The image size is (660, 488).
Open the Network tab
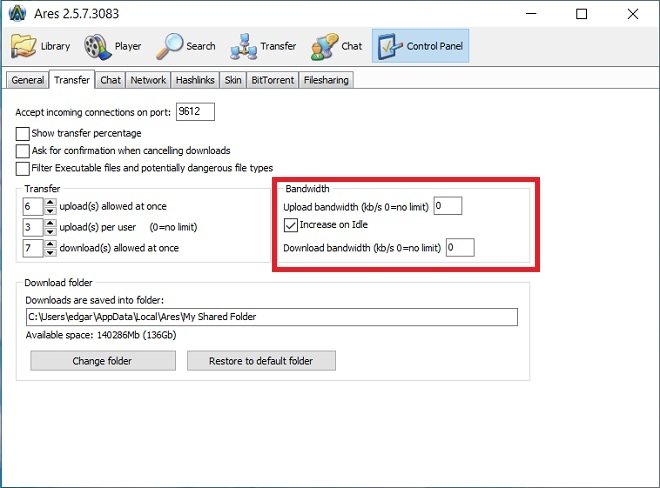click(x=148, y=80)
